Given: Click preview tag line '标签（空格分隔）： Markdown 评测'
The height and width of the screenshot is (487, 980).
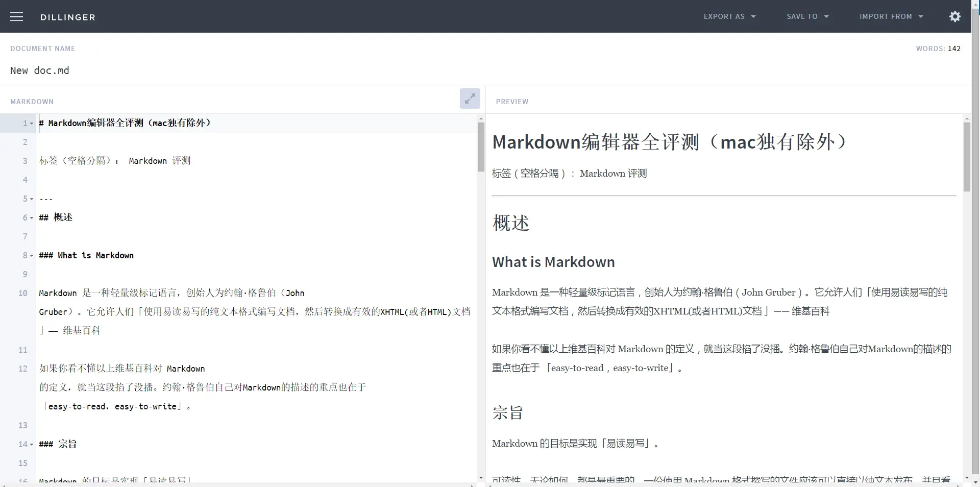Looking at the screenshot, I should pos(570,174).
